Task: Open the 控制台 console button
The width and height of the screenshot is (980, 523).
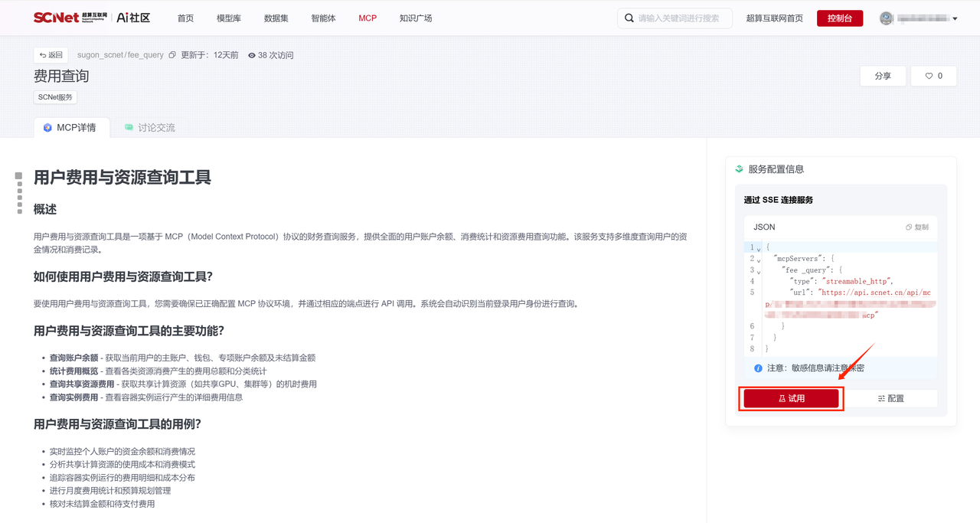Action: tap(839, 18)
